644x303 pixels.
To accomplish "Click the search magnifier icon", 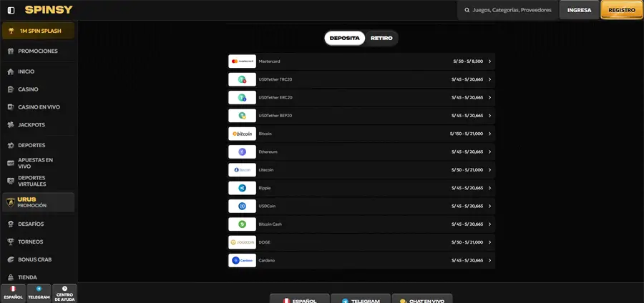I will click(467, 10).
